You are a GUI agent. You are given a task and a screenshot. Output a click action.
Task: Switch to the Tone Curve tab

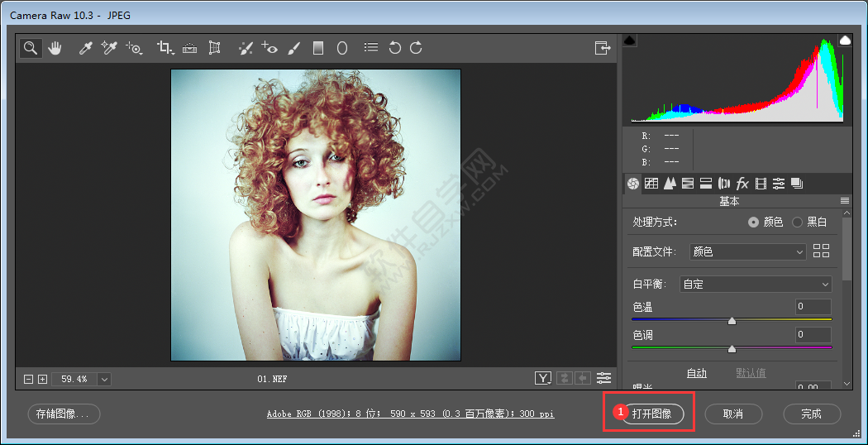(651, 184)
